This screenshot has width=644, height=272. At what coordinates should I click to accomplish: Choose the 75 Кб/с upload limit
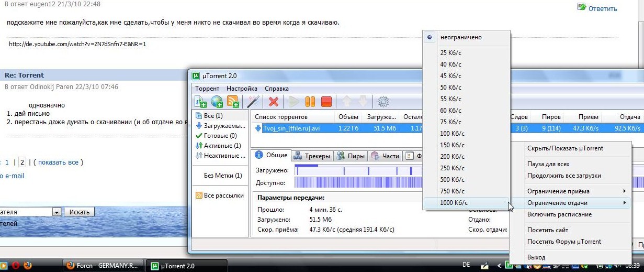(x=467, y=122)
